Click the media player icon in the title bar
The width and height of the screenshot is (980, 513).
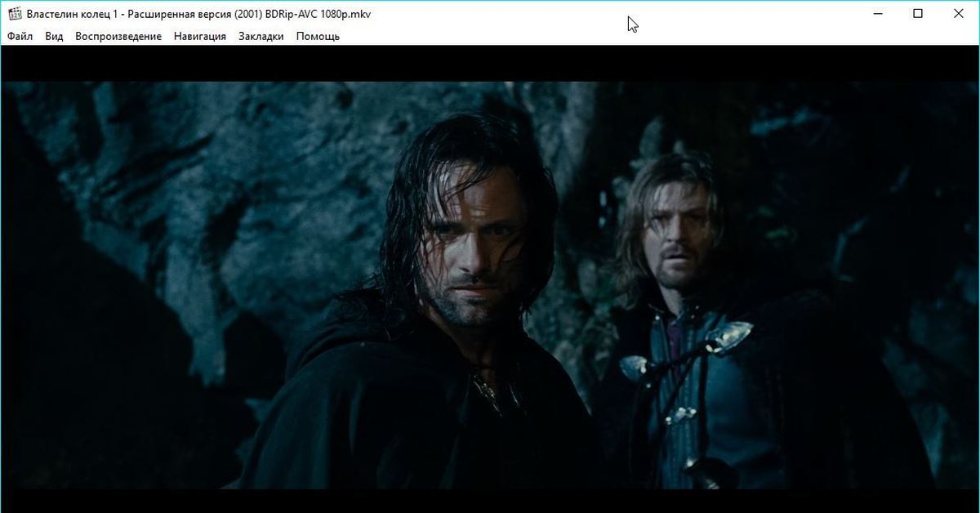click(14, 14)
